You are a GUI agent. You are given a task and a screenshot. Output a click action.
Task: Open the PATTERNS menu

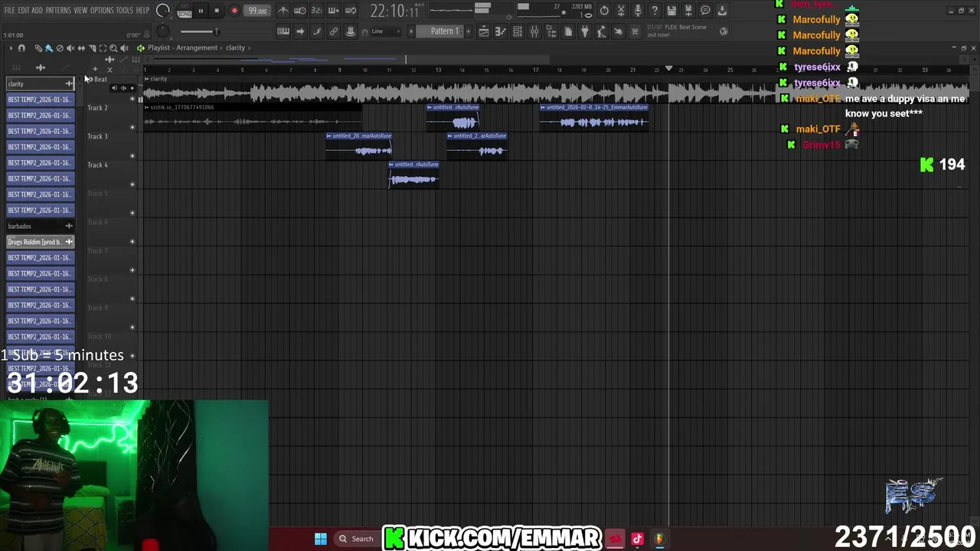click(58, 11)
